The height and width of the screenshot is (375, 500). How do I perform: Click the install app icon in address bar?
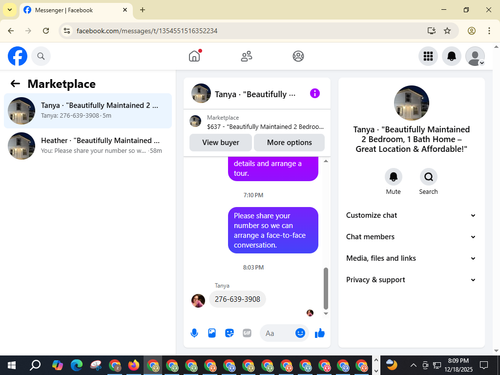tap(431, 31)
